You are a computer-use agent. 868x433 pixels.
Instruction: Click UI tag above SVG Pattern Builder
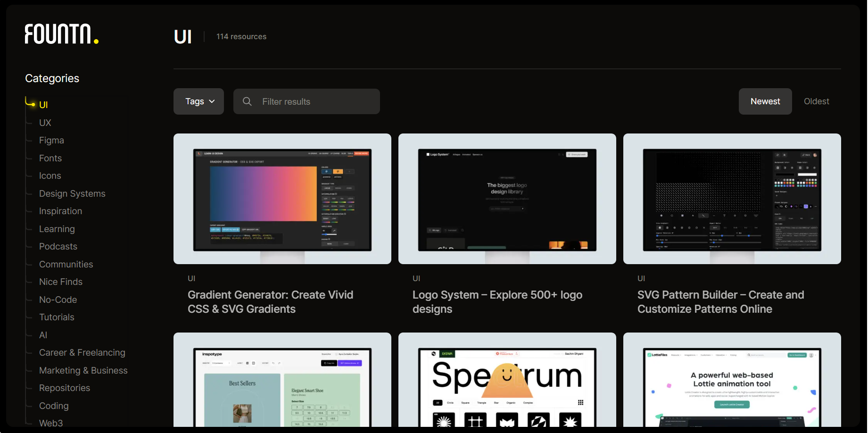click(641, 278)
